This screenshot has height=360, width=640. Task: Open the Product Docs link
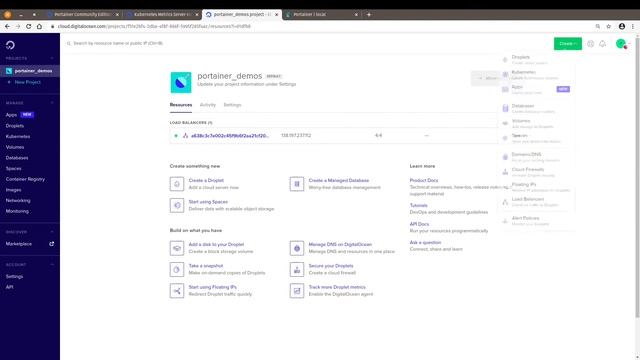tap(424, 180)
